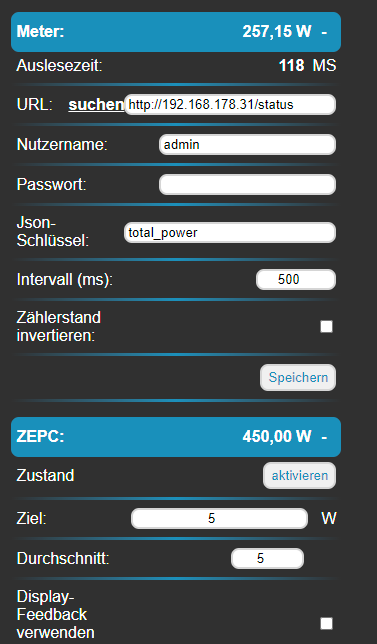The width and height of the screenshot is (377, 644).
Task: Click the aktivieren button for Zustand
Action: click(300, 476)
